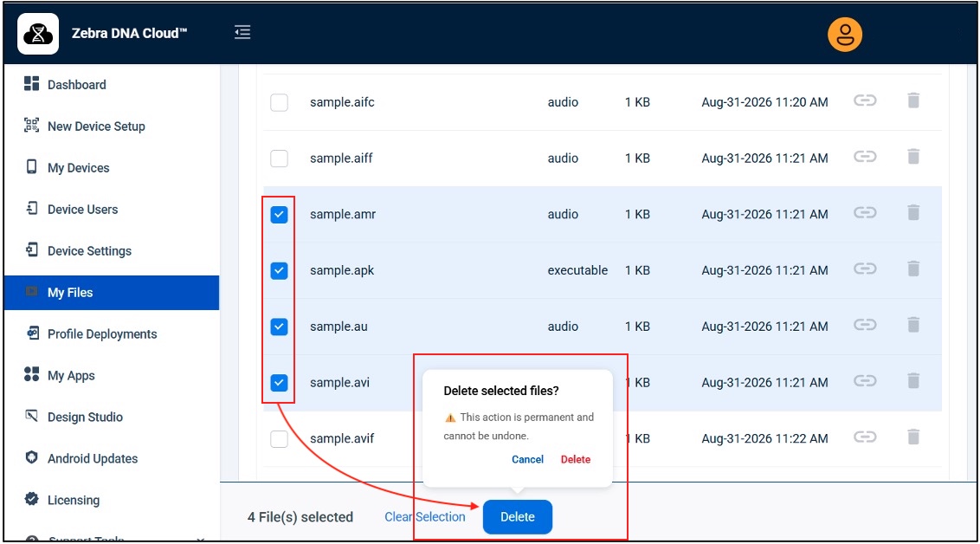This screenshot has height=544, width=980.
Task: Click link icon for sample.au row
Action: [865, 325]
